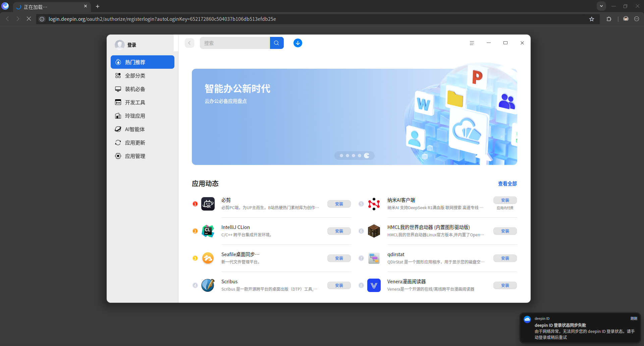Screen dimensions: 644x346
Task: Select the third carousel dot
Action: [x=354, y=156]
